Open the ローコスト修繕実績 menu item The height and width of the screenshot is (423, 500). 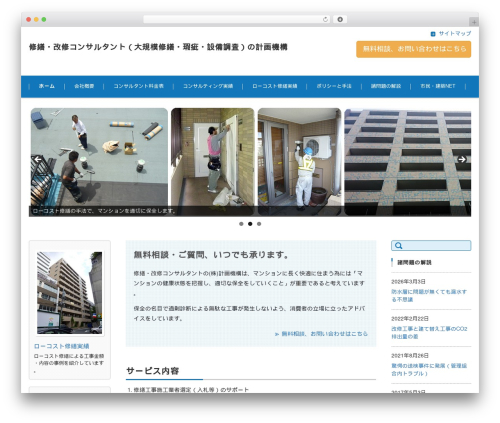coord(274,86)
